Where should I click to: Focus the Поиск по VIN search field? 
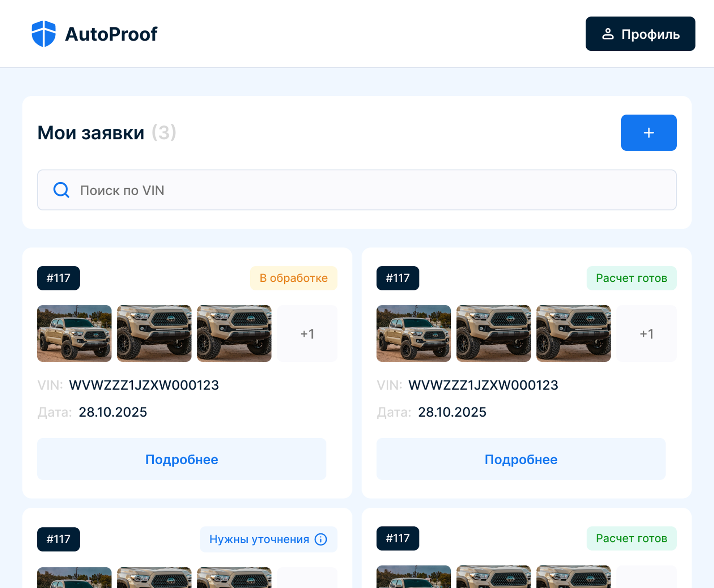pyautogui.click(x=362, y=190)
